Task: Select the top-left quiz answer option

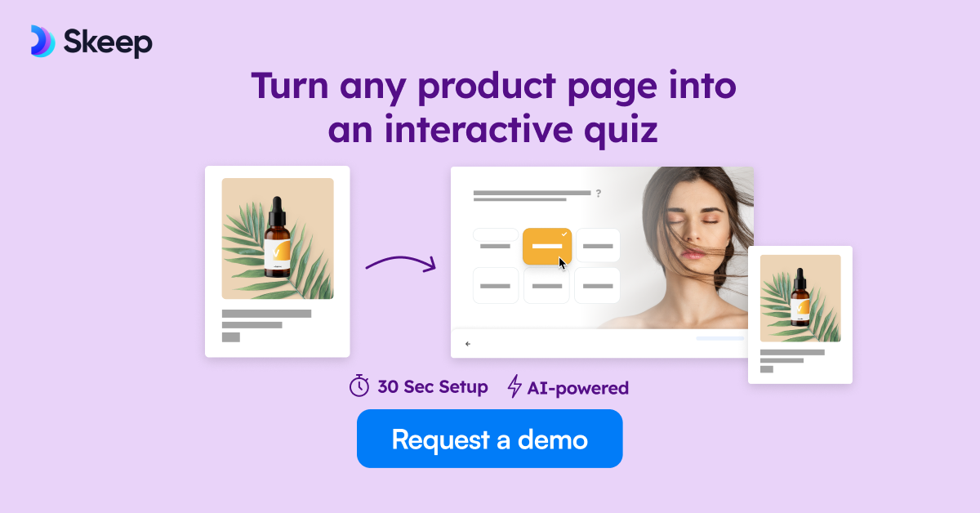Action: coord(496,245)
